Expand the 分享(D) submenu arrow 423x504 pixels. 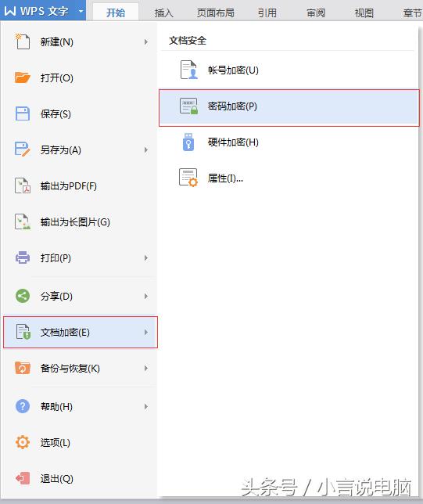coord(146,296)
